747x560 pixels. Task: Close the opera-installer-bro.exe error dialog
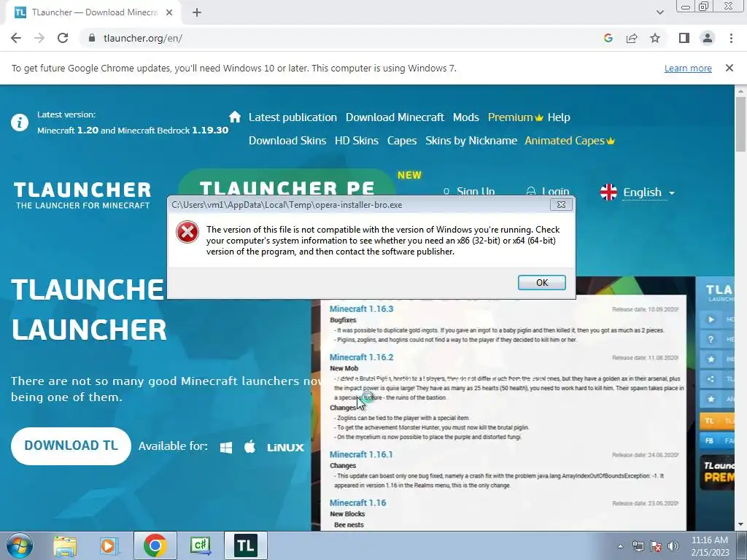click(x=561, y=205)
